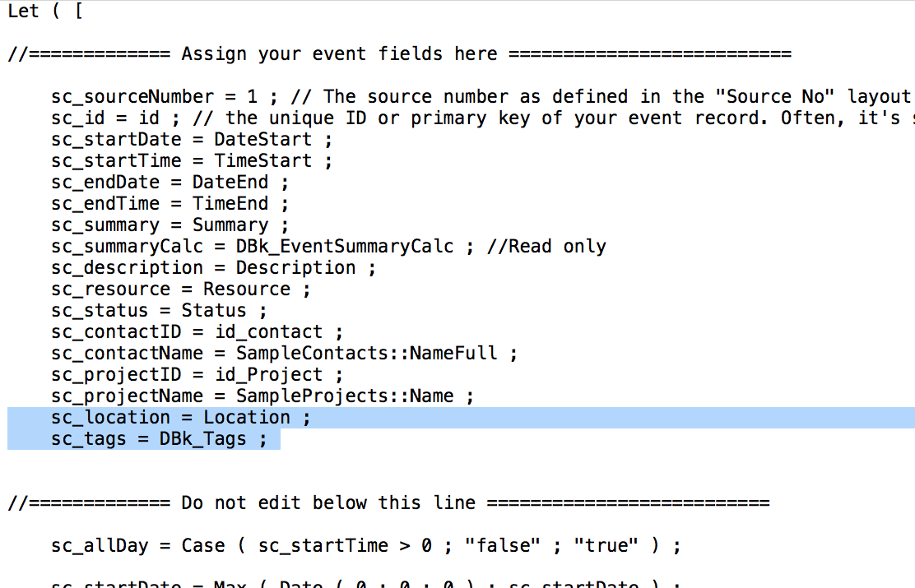Click the 'Assign your event fields here' comment
This screenshot has width=915, height=588.
click(339, 54)
